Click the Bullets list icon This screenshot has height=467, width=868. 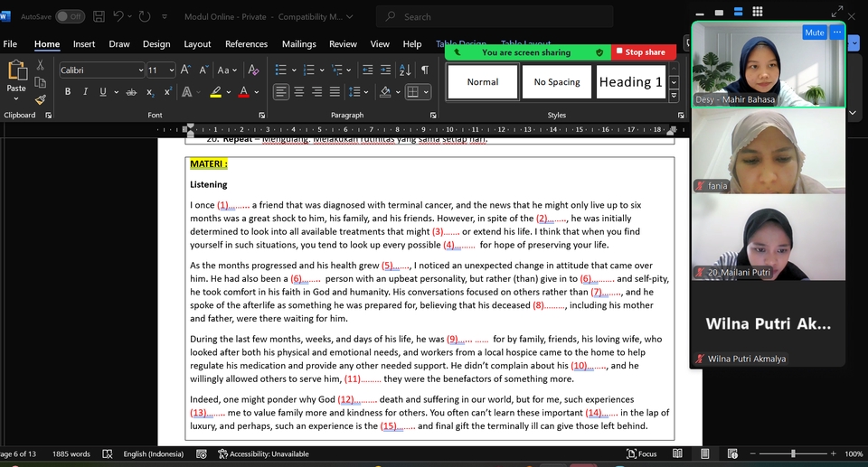point(281,70)
